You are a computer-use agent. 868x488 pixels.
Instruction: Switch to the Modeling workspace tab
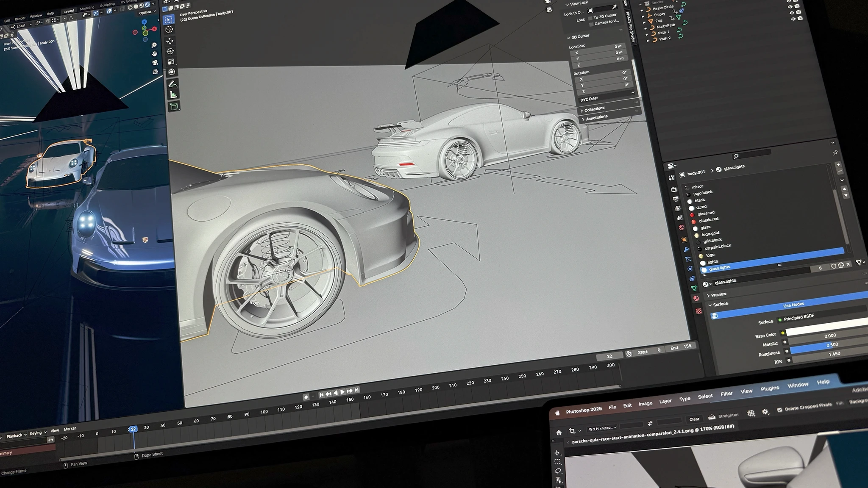pyautogui.click(x=87, y=8)
